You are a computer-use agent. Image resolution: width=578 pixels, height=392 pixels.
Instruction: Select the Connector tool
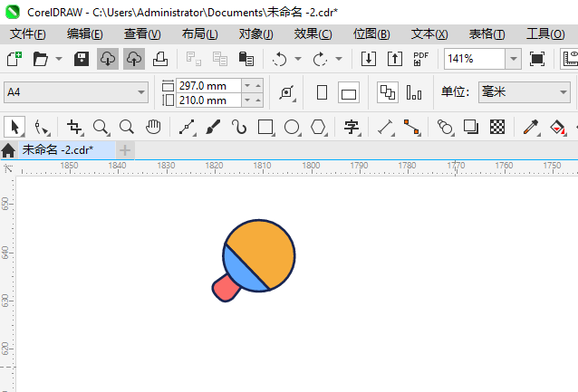pyautogui.click(x=412, y=128)
